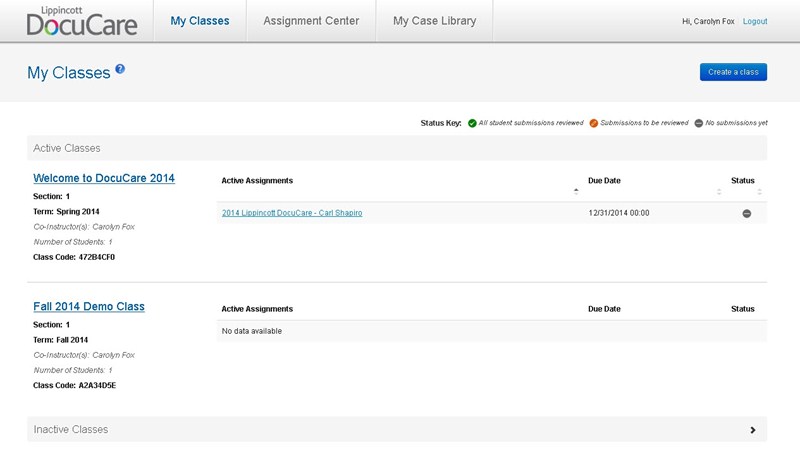This screenshot has height=469, width=800.
Task: Click 'Status Key:' label
Action: click(x=441, y=123)
